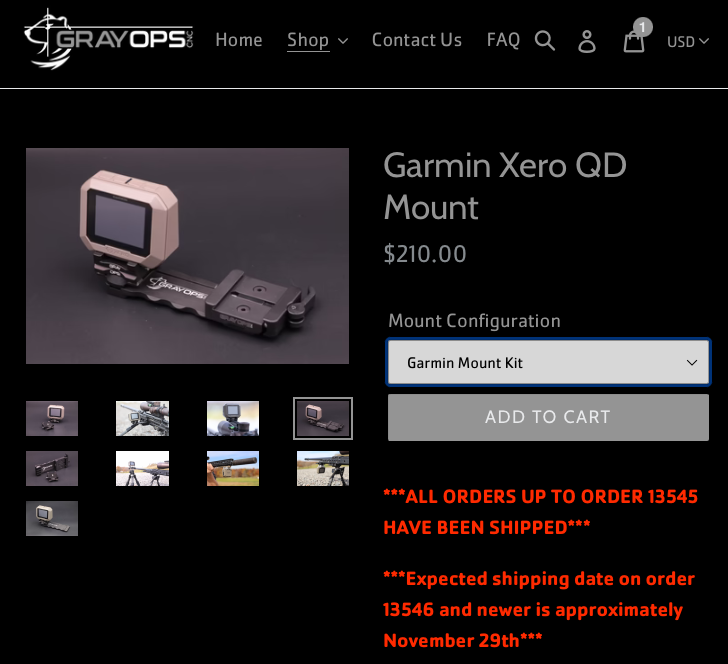Select thumbnail of Garmin on tripod on gravel
The image size is (728, 664).
(x=143, y=469)
